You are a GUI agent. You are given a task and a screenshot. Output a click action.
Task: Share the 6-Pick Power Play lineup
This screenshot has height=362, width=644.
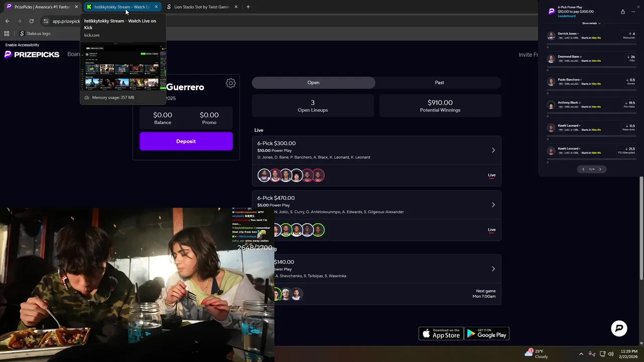[623, 12]
